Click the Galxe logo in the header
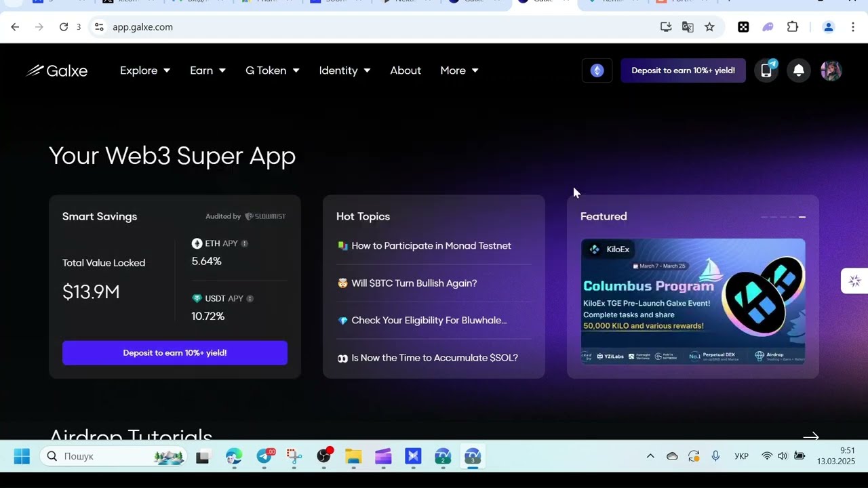Screen dimensions: 868x488 tap(57, 70)
